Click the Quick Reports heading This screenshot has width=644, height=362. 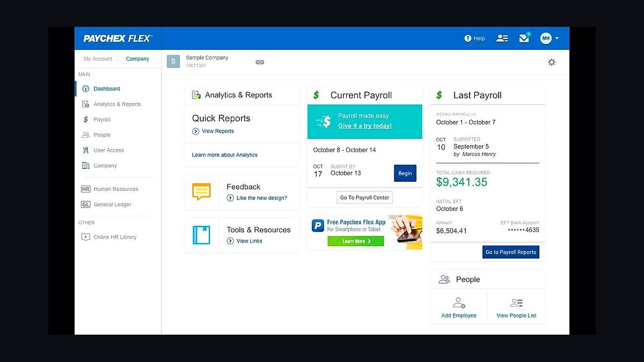coord(221,119)
